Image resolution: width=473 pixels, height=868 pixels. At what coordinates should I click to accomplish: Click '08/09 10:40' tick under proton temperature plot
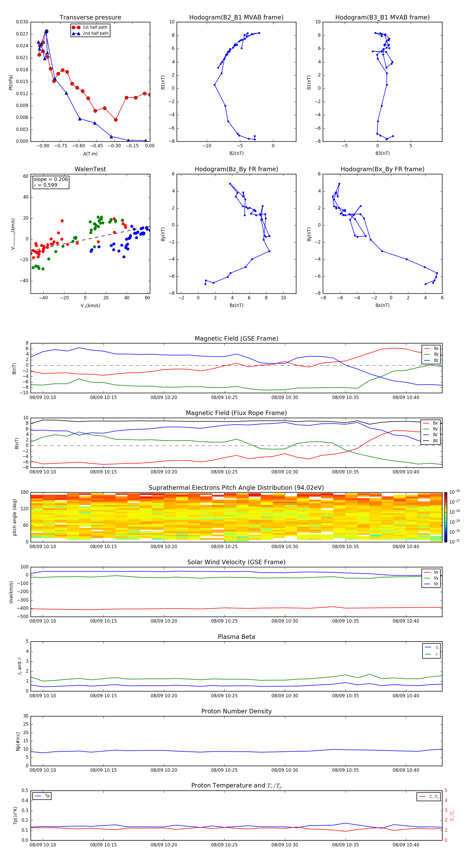[406, 845]
